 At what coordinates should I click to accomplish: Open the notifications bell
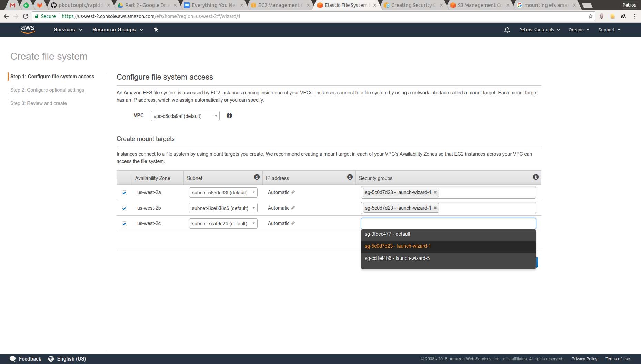pyautogui.click(x=507, y=30)
